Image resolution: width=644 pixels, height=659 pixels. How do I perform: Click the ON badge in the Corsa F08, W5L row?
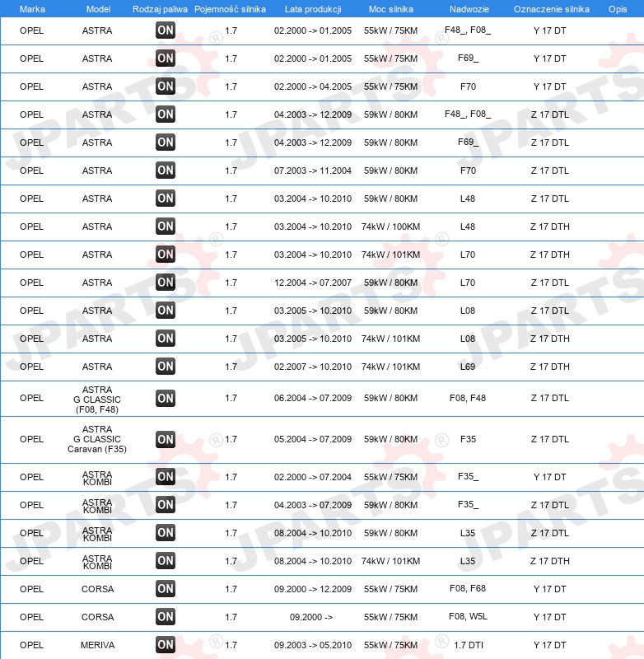pos(165,617)
